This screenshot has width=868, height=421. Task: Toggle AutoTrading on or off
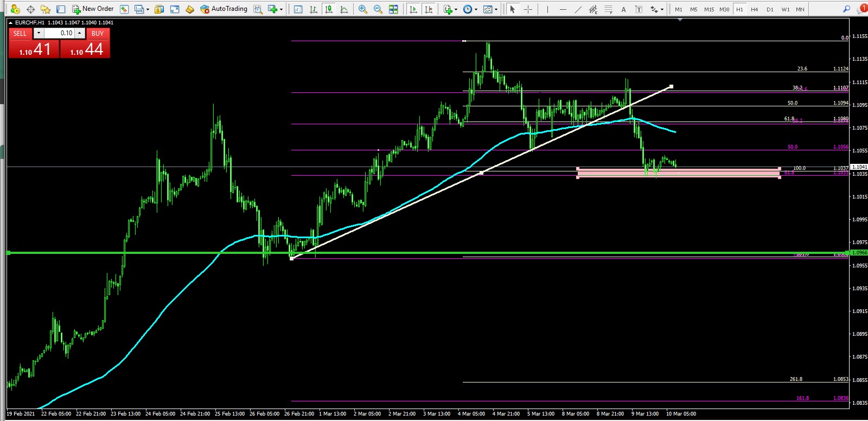pyautogui.click(x=224, y=9)
